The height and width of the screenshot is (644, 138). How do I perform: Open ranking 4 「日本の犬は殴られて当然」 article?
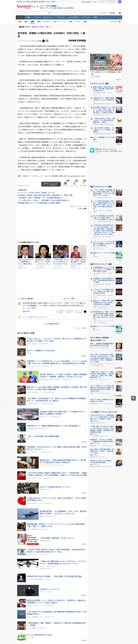tap(104, 121)
